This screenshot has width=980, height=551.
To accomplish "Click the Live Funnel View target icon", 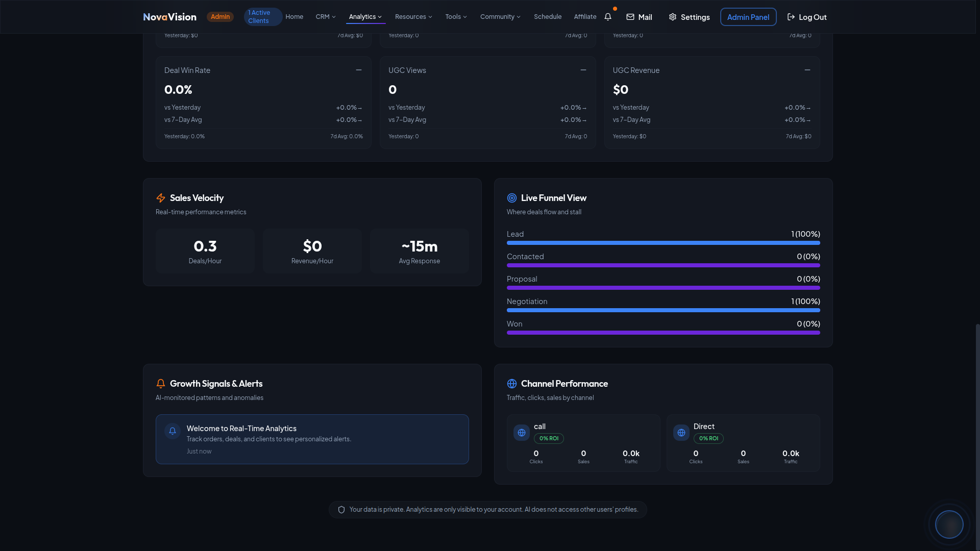I will (x=511, y=198).
